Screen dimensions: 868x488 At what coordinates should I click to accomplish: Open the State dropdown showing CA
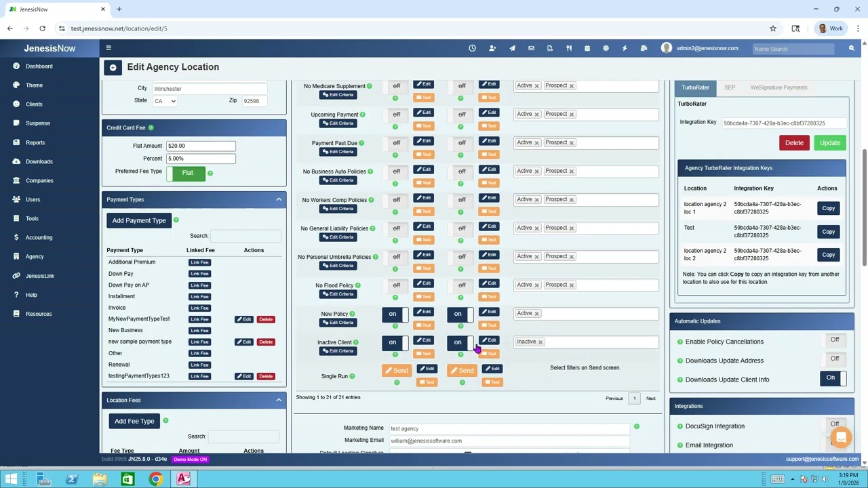point(165,101)
